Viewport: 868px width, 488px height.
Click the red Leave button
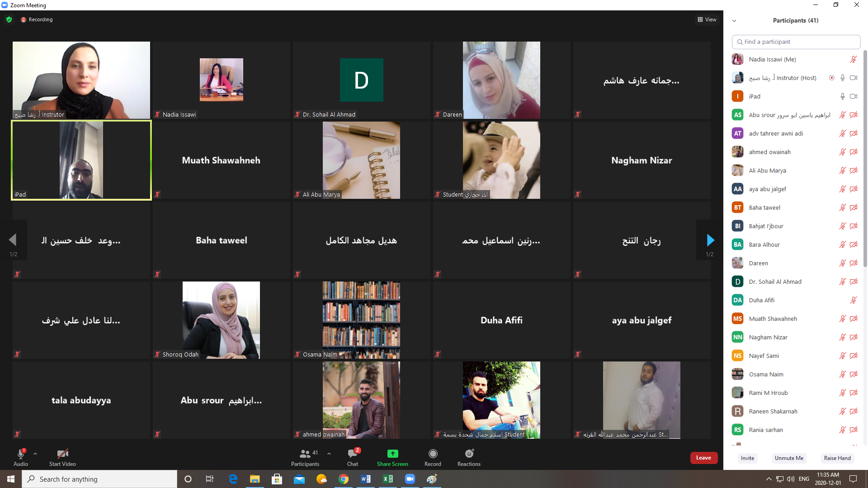click(x=703, y=458)
